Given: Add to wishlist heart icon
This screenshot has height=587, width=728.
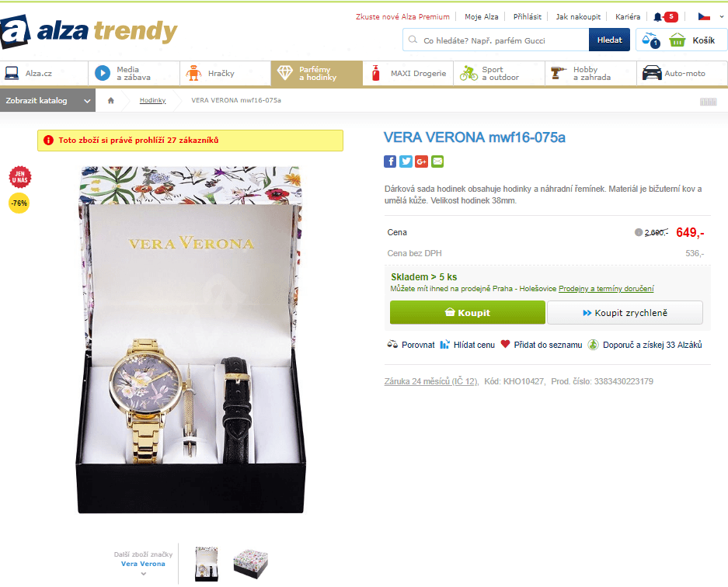Looking at the screenshot, I should coord(505,344).
